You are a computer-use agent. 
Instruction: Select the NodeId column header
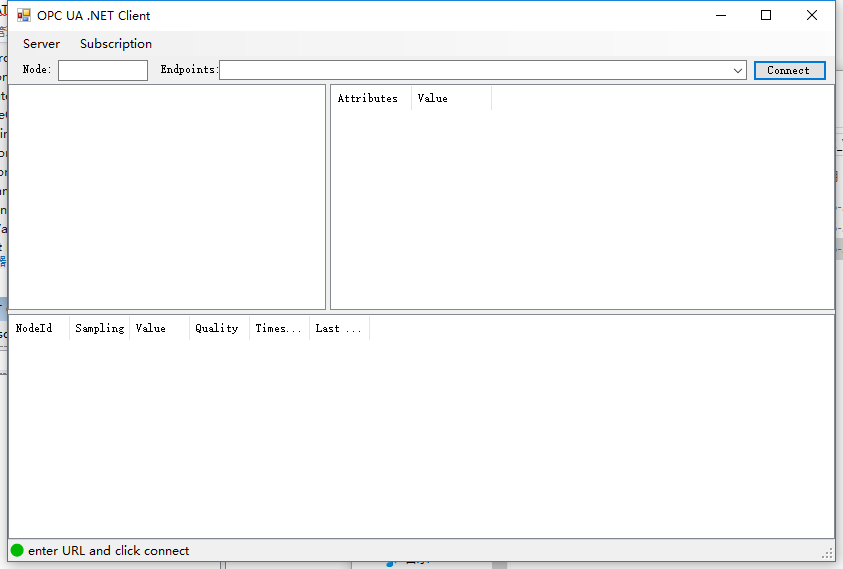click(39, 328)
